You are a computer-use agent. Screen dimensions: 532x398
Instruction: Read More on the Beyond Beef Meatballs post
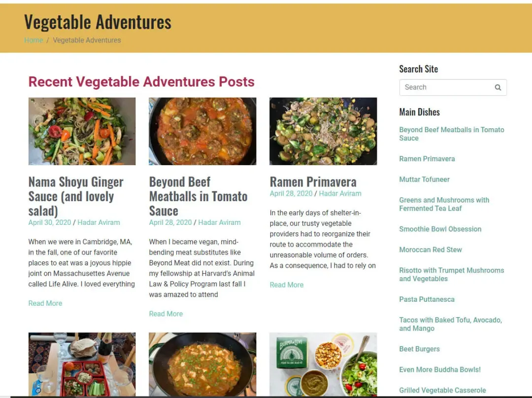click(x=166, y=314)
